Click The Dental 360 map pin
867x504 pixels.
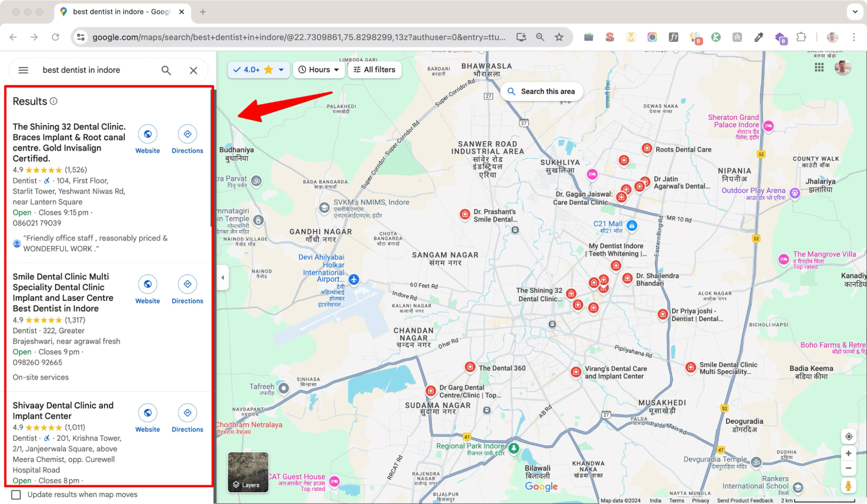[x=470, y=367]
